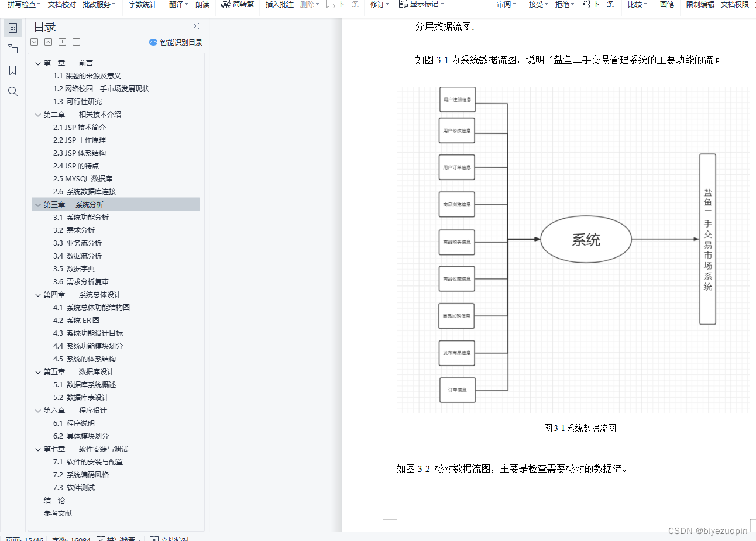The image size is (756, 541).
Task: Open the chapter navigation icon in sidebar
Action: pyautogui.click(x=13, y=49)
